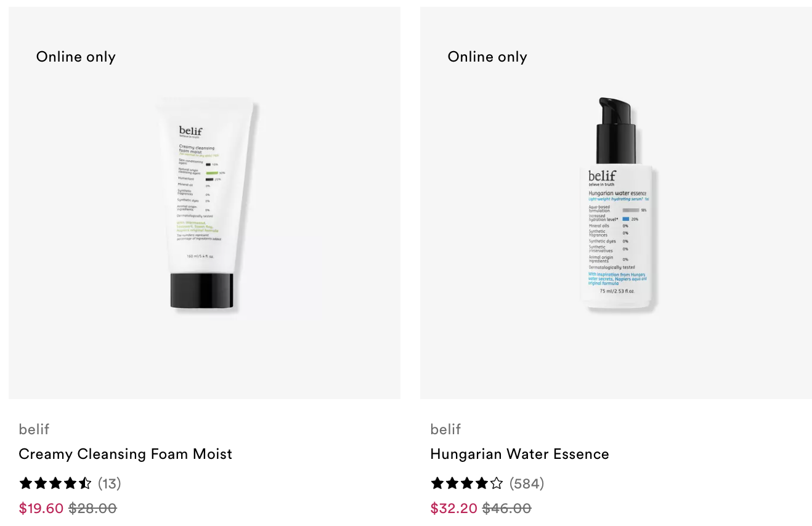View the 13 reviews count link

(x=110, y=484)
